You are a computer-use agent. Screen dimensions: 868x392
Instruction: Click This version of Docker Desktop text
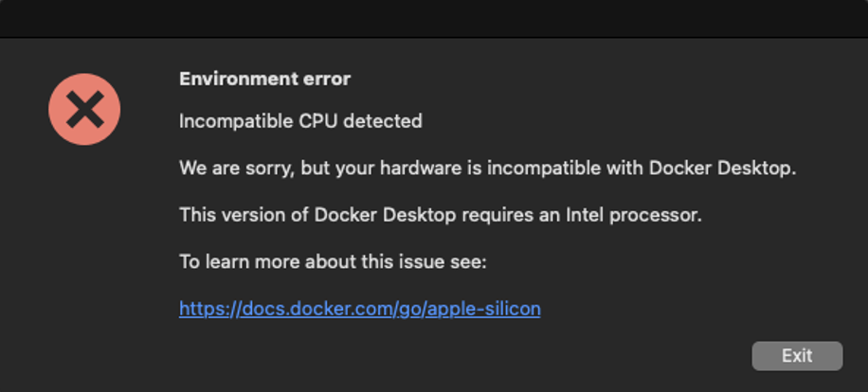pos(317,215)
